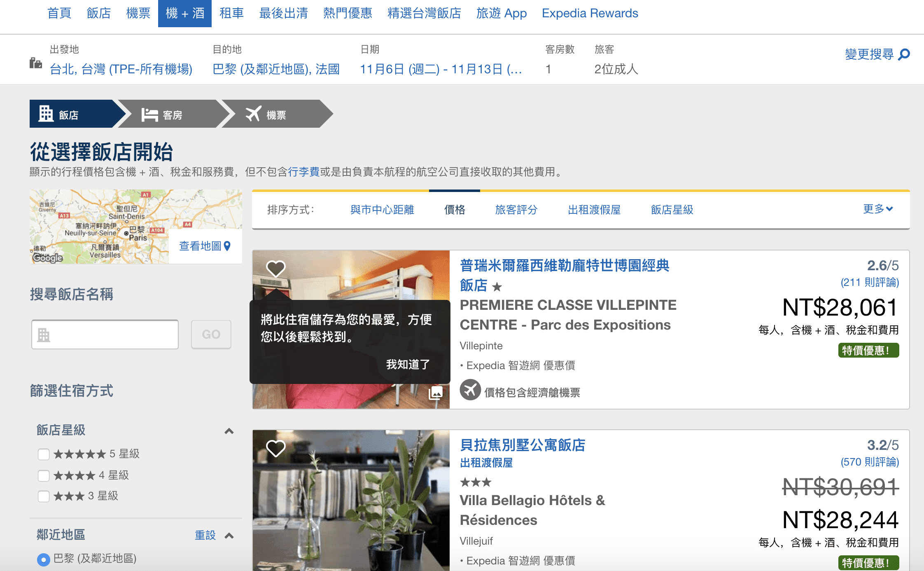Image resolution: width=924 pixels, height=571 pixels.
Task: Sort results by 旅客評分
Action: tap(516, 210)
